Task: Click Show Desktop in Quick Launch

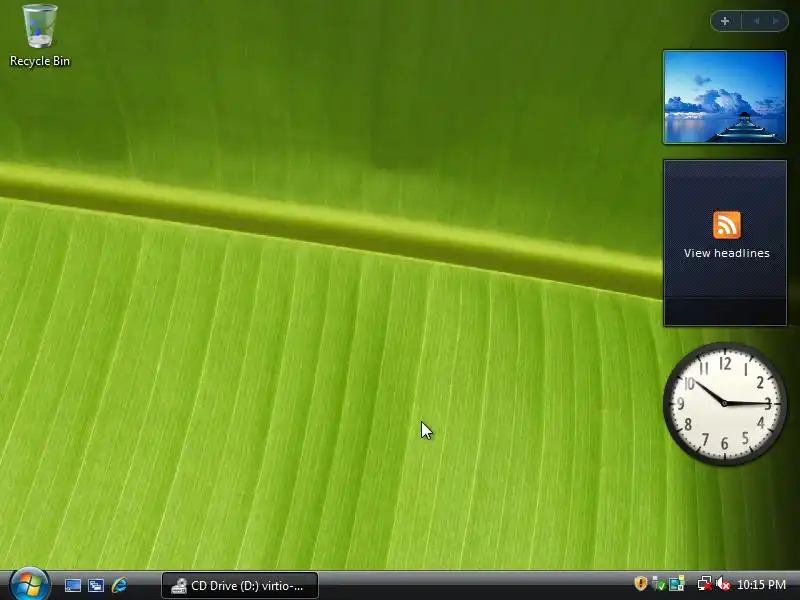Action: coord(72,585)
